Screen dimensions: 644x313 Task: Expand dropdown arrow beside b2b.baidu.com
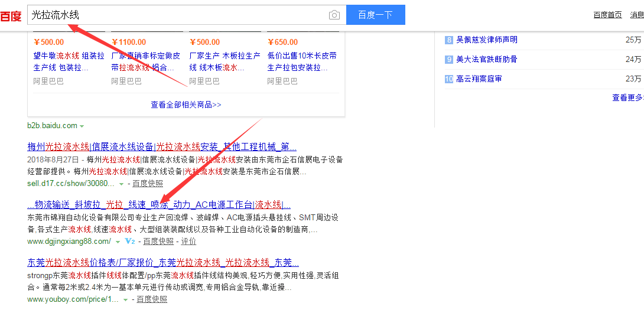coord(82,126)
